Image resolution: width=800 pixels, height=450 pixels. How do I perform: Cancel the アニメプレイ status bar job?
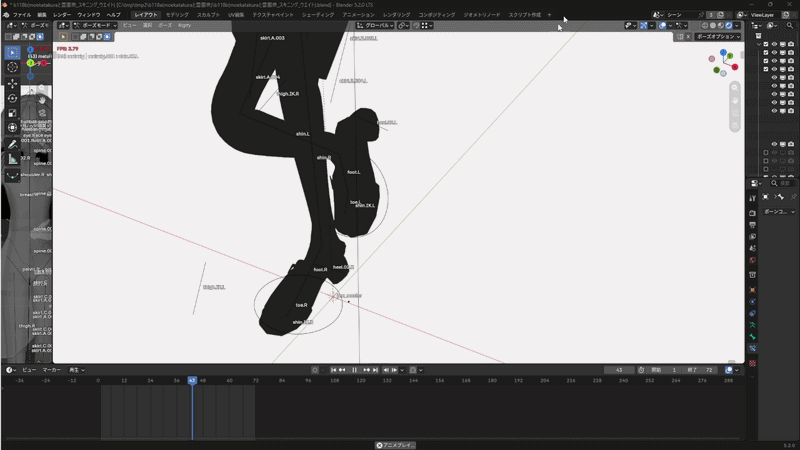click(x=380, y=445)
